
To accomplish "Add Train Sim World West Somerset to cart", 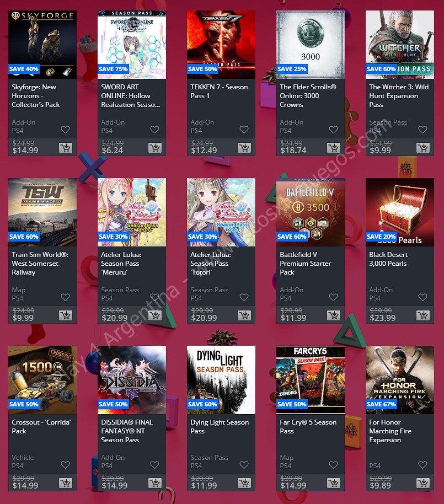I will click(66, 315).
